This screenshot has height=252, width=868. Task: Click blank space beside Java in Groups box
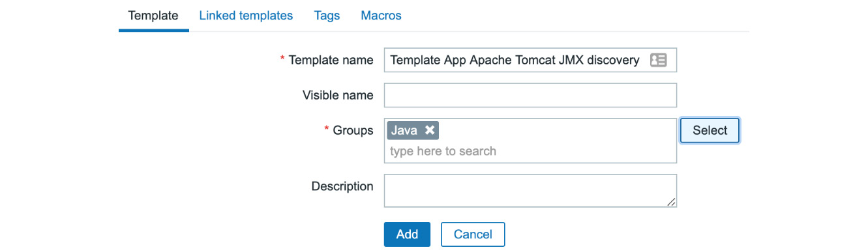pos(556,130)
